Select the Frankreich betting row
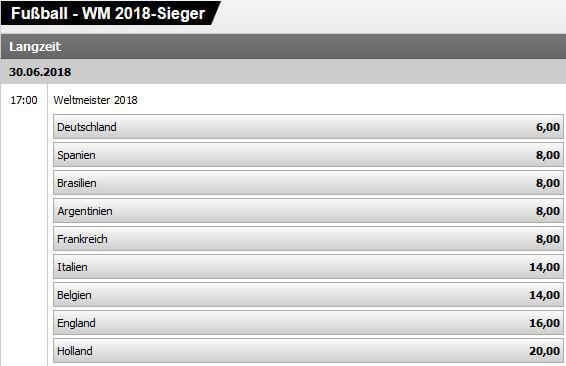Image resolution: width=566 pixels, height=366 pixels. [308, 239]
